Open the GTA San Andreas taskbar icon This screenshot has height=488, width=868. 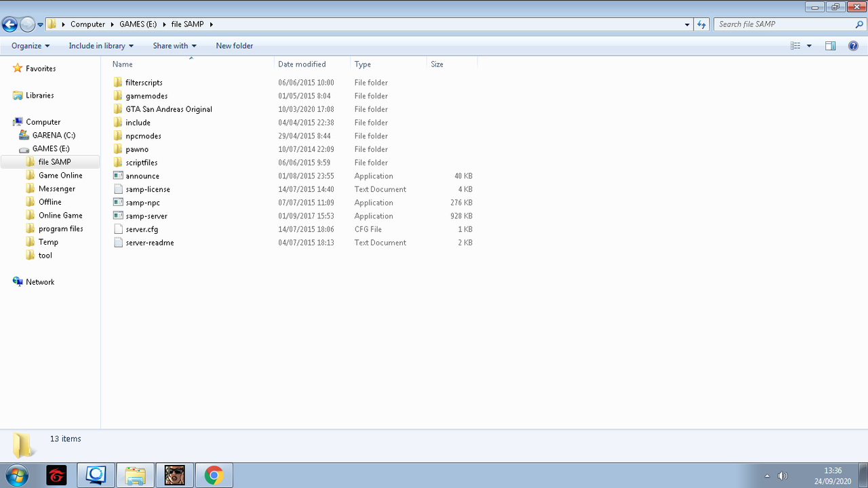pyautogui.click(x=174, y=476)
